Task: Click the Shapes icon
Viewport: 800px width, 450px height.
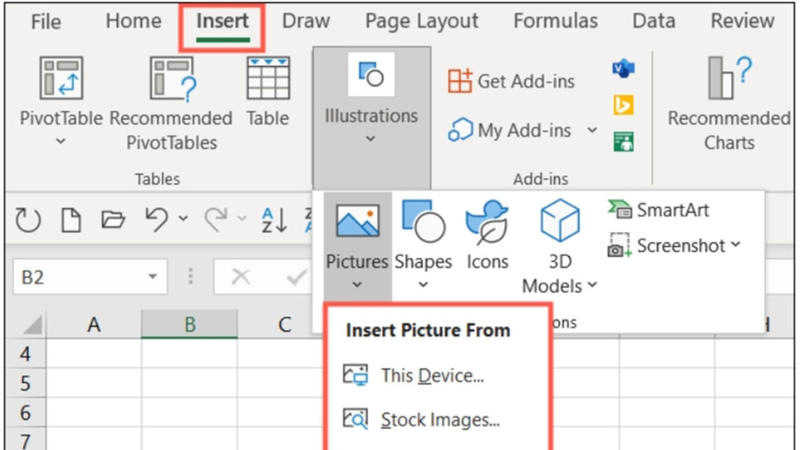Action: click(423, 221)
